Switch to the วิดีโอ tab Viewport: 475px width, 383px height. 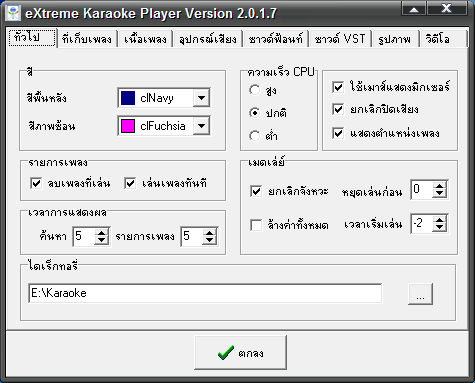coord(443,39)
